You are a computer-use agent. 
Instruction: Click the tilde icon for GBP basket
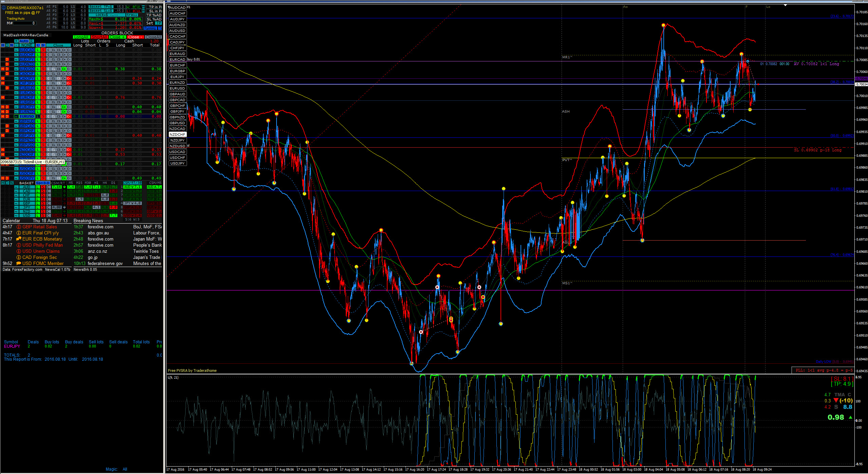[x=16, y=203]
